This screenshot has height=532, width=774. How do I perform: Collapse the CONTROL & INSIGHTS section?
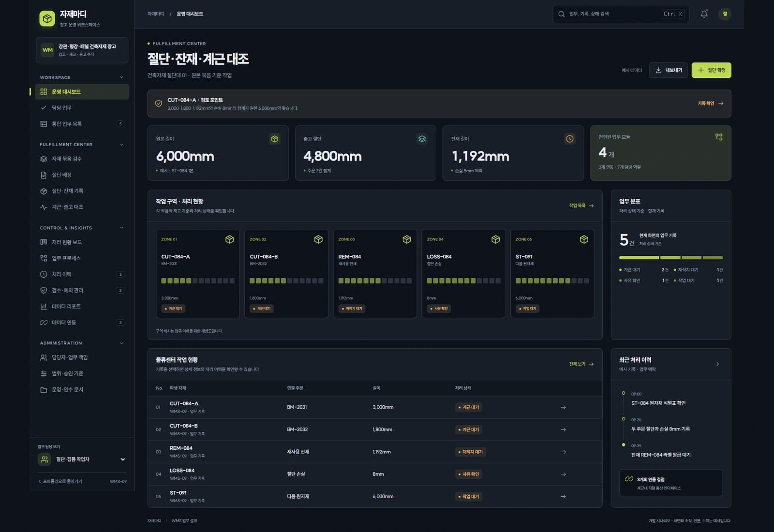pos(121,228)
